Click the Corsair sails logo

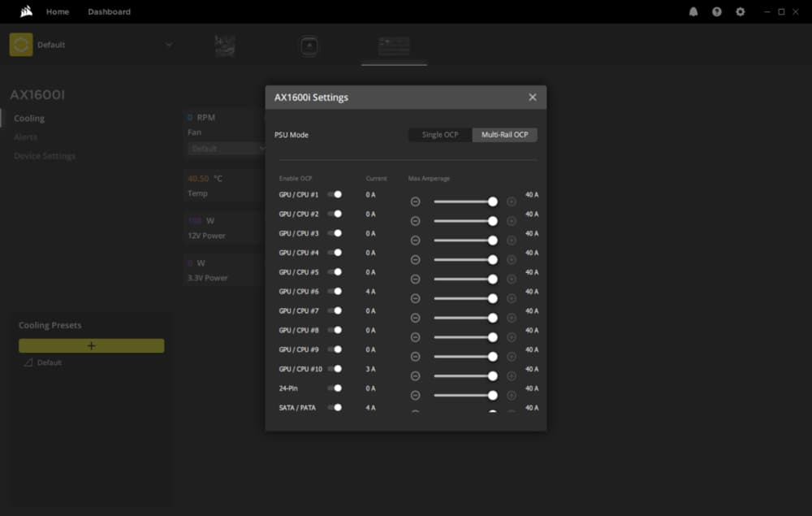tap(26, 11)
